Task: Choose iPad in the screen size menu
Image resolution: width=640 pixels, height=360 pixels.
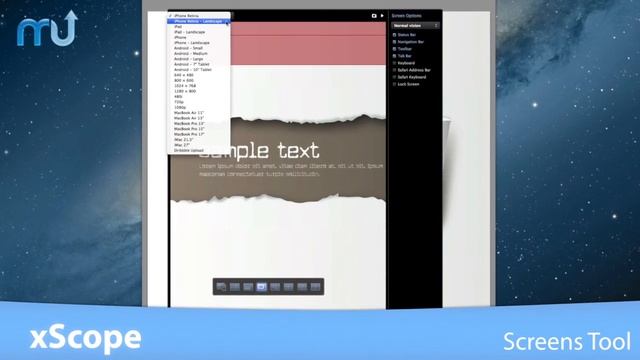Action: pyautogui.click(x=199, y=27)
